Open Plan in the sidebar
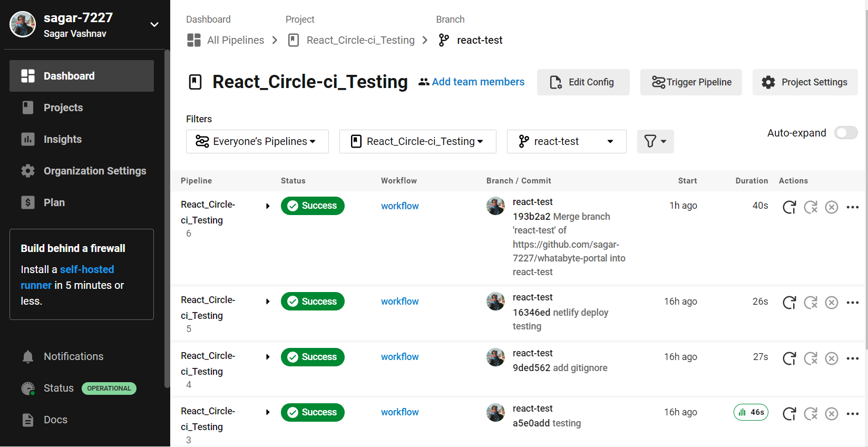 click(x=82, y=202)
